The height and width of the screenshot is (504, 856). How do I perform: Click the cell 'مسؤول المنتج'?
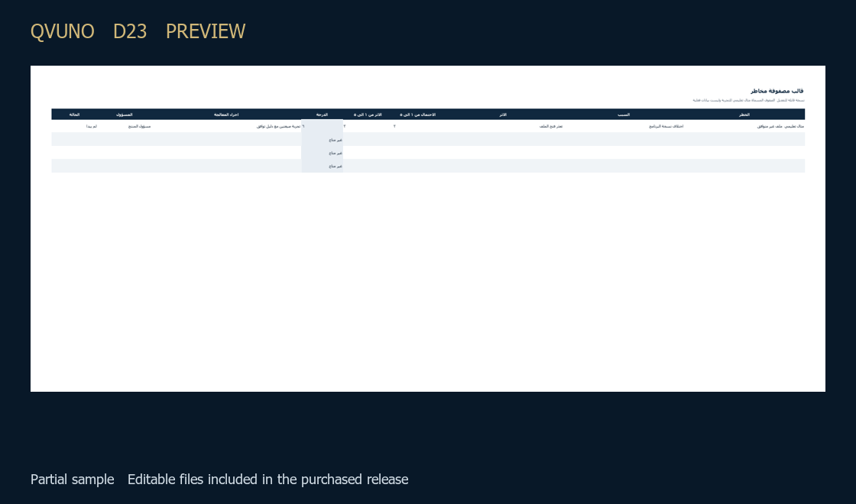point(139,127)
